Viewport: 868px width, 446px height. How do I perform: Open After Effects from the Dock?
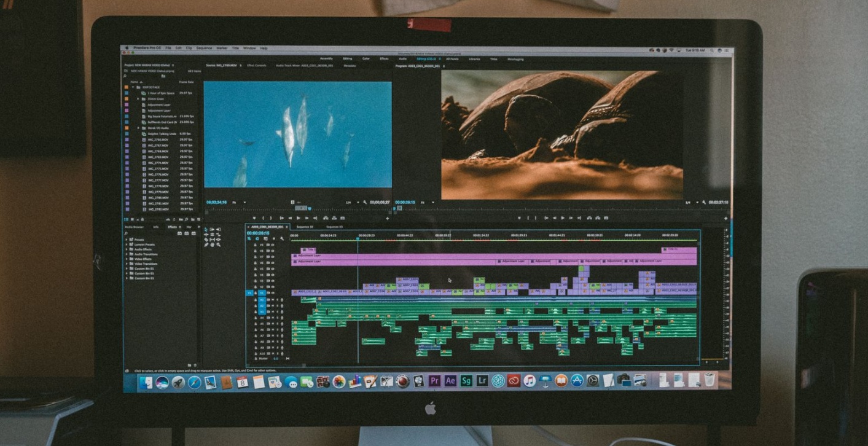tap(450, 381)
